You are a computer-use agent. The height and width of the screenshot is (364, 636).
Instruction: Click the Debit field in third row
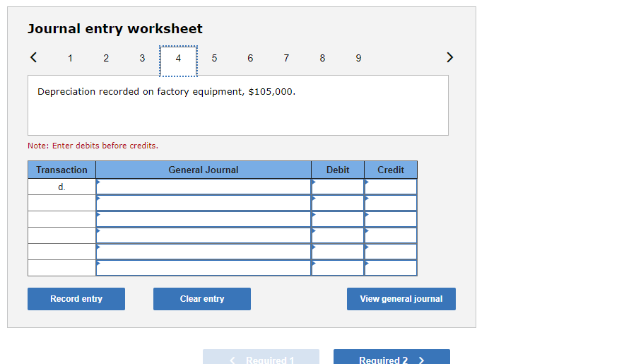pyautogui.click(x=338, y=219)
